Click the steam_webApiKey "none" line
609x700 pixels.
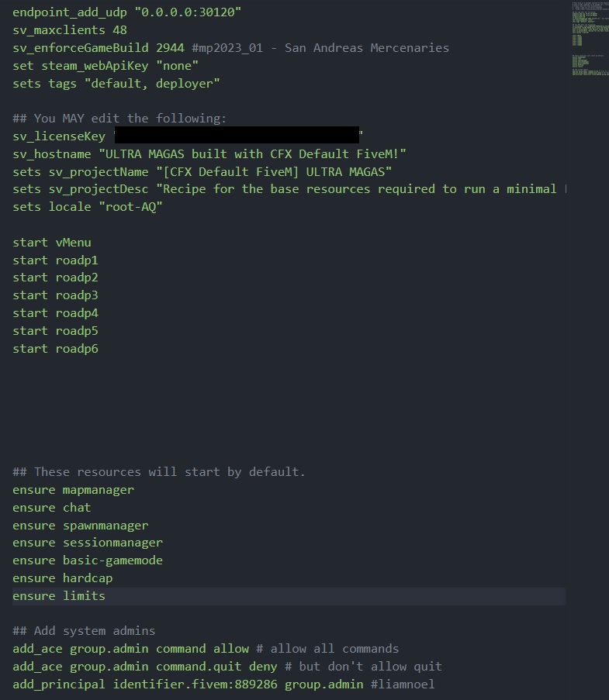(x=106, y=66)
